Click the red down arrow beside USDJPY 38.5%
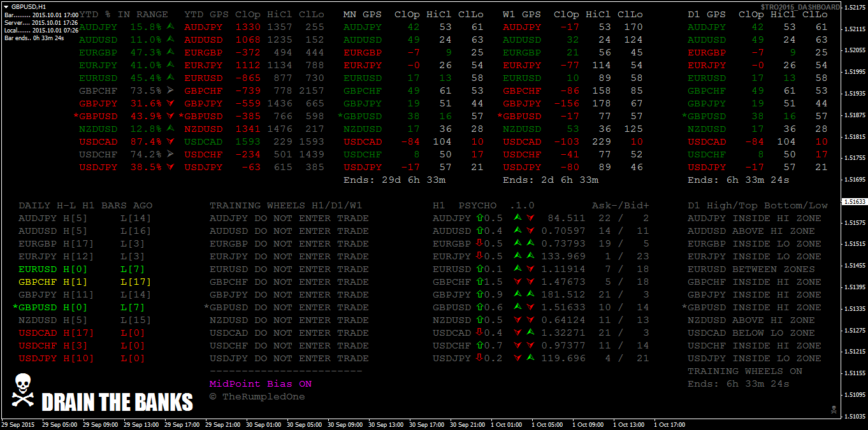The height and width of the screenshot is (430, 868). coord(170,167)
